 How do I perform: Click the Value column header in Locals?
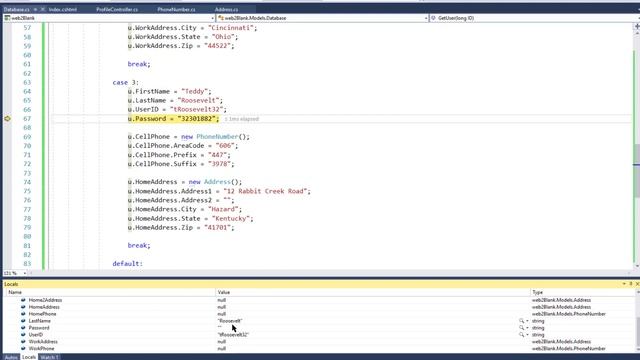pyautogui.click(x=373, y=292)
